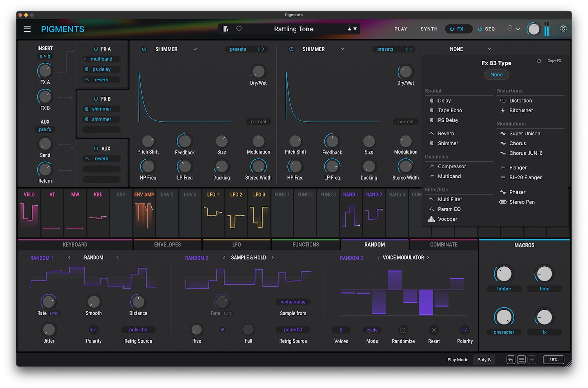Open white noise sample source menu

click(293, 302)
